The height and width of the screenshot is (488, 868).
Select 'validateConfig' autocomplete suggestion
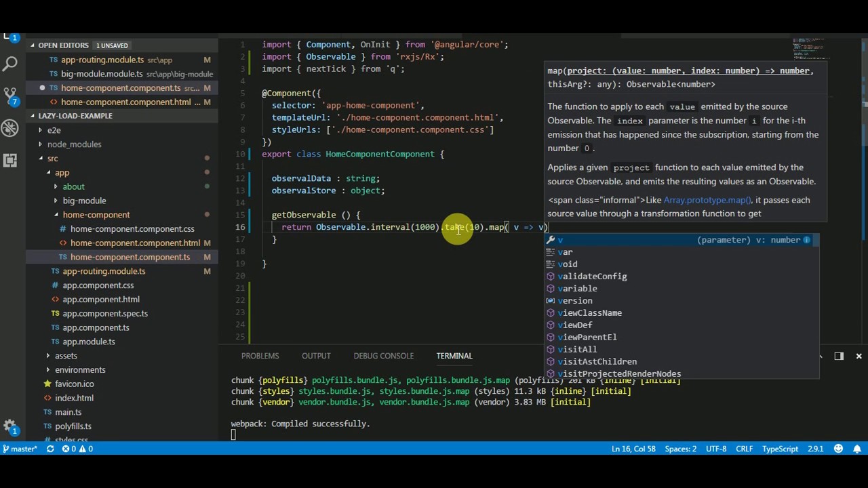tap(682, 277)
